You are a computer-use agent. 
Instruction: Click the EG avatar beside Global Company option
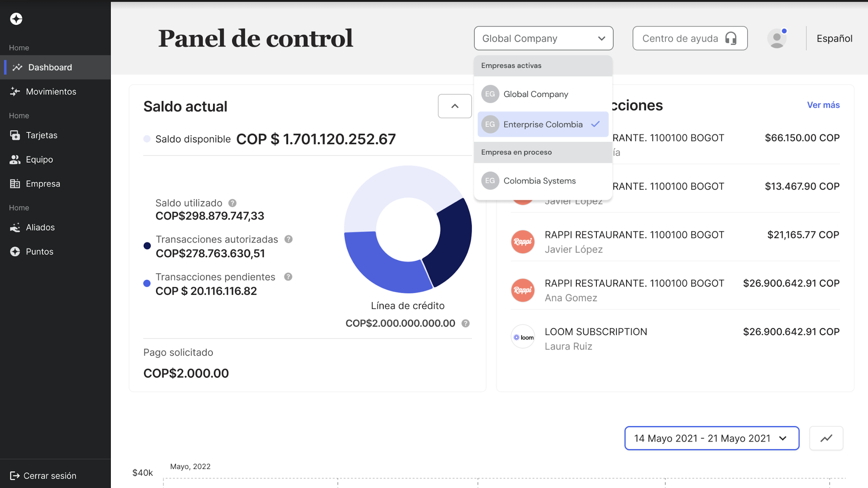point(490,94)
